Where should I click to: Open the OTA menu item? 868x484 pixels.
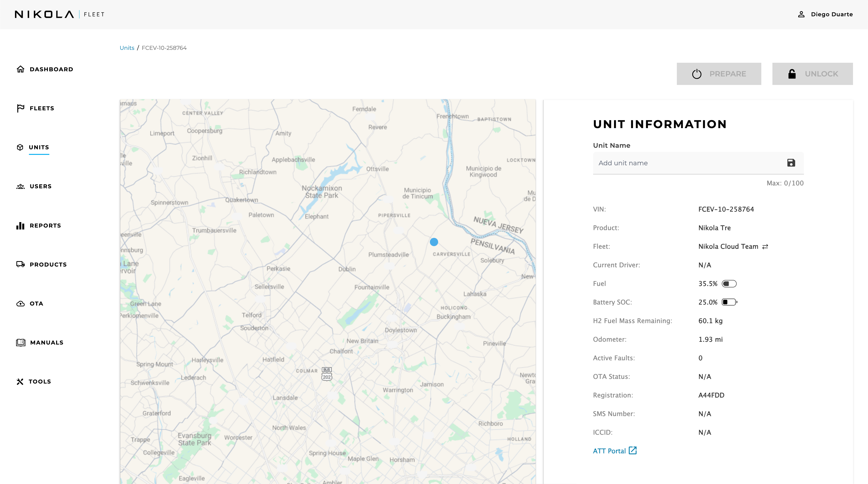click(36, 303)
